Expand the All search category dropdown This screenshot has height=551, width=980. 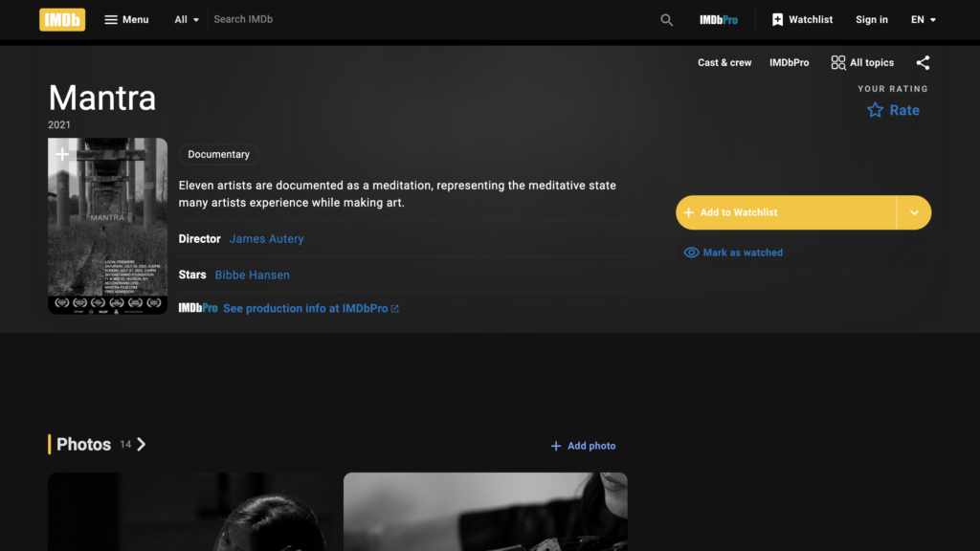(188, 19)
